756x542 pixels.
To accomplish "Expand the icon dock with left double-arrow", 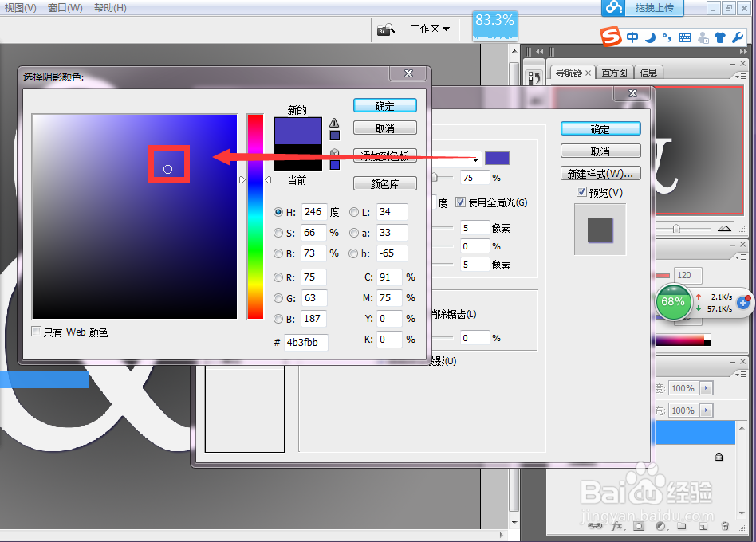I will coord(540,51).
